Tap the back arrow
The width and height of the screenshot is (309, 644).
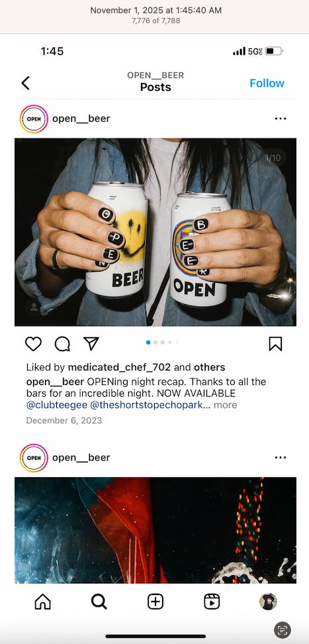pos(25,83)
